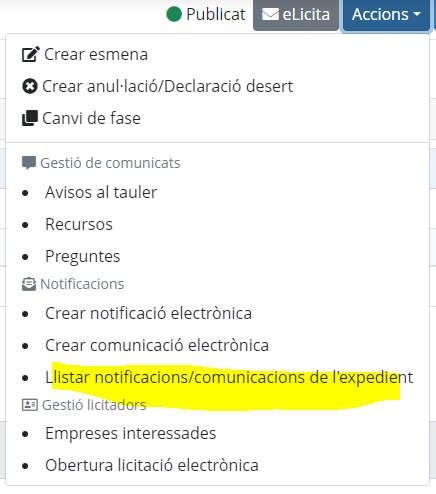Click the ID card icon beside Gestió licitadors
Screen dimensions: 436x494
click(30, 405)
